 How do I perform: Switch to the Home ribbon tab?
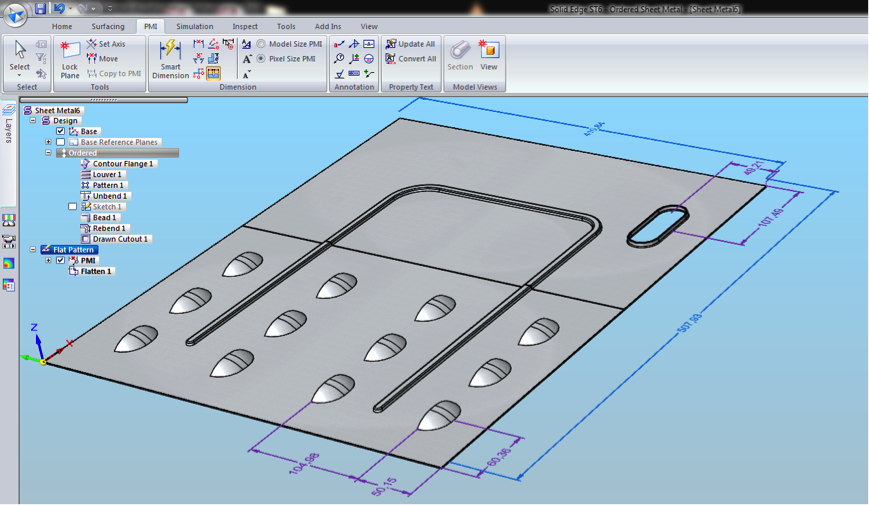[62, 26]
